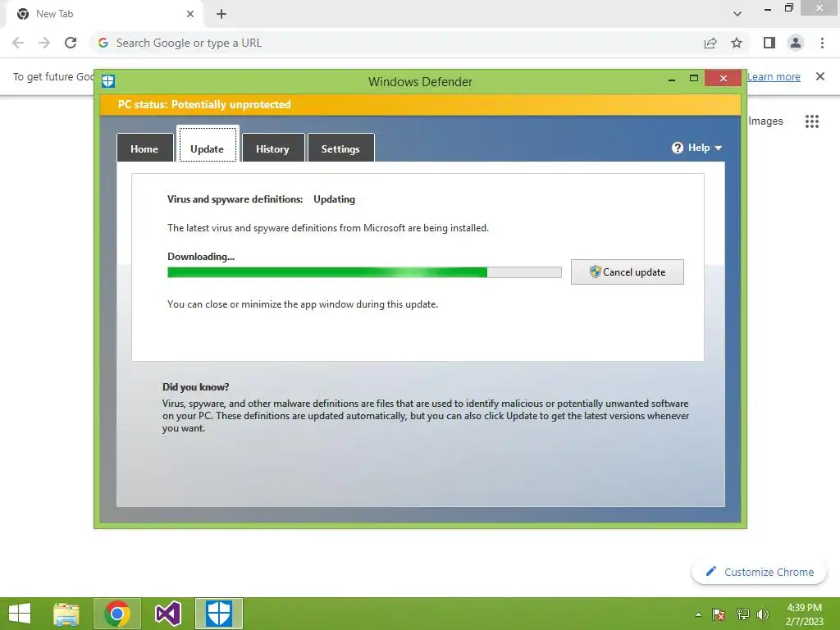Open the Home tab in Windows Defender
Screen dimensions: 840x630
(x=144, y=148)
